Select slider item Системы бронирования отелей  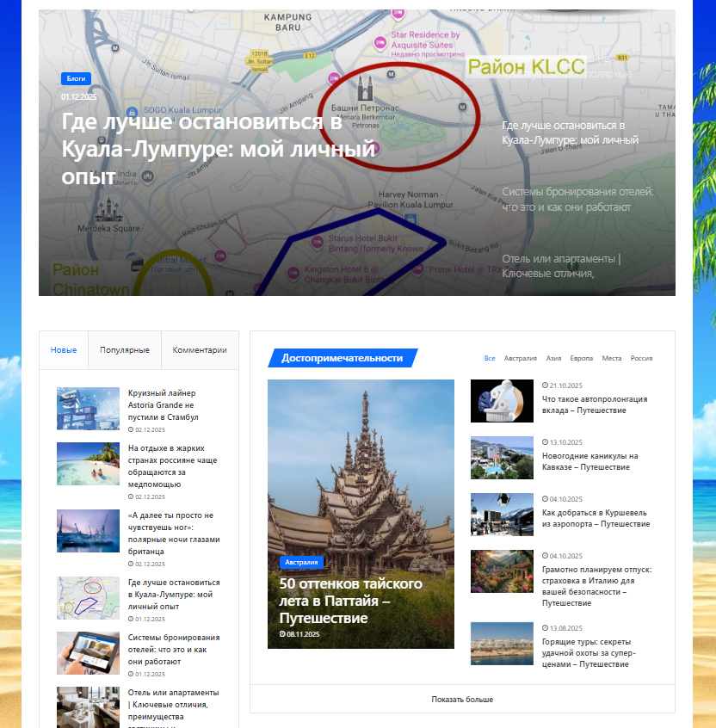577,199
